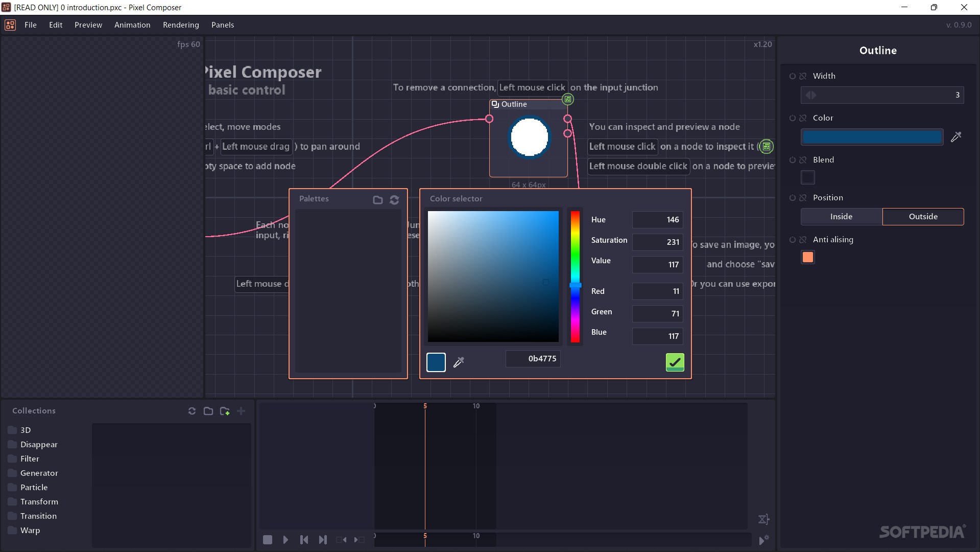
Task: Click the green inspect icon on Outline node
Action: (x=568, y=99)
